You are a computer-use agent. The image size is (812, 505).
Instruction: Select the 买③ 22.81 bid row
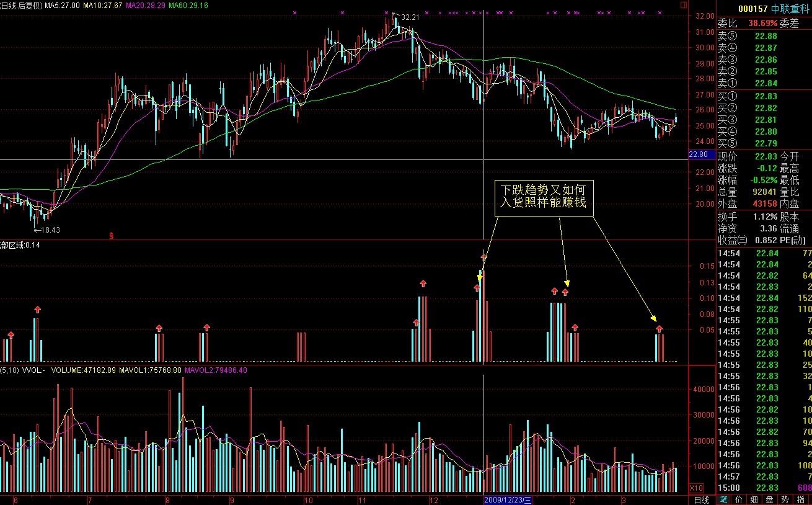(764, 120)
